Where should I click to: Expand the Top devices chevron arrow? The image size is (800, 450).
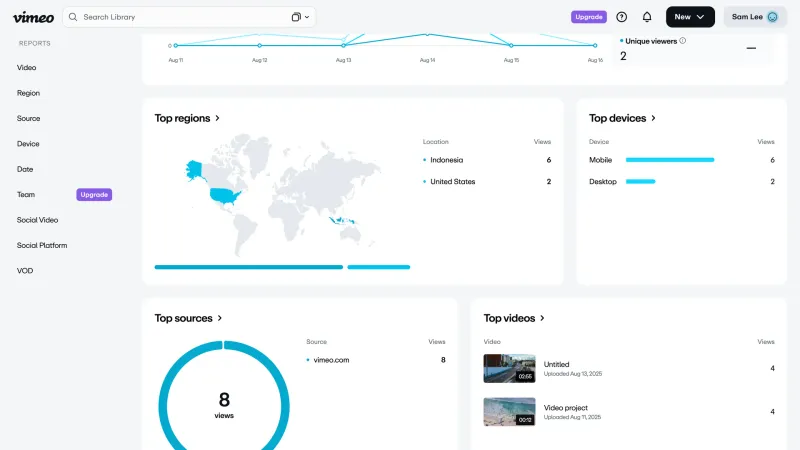click(x=653, y=118)
